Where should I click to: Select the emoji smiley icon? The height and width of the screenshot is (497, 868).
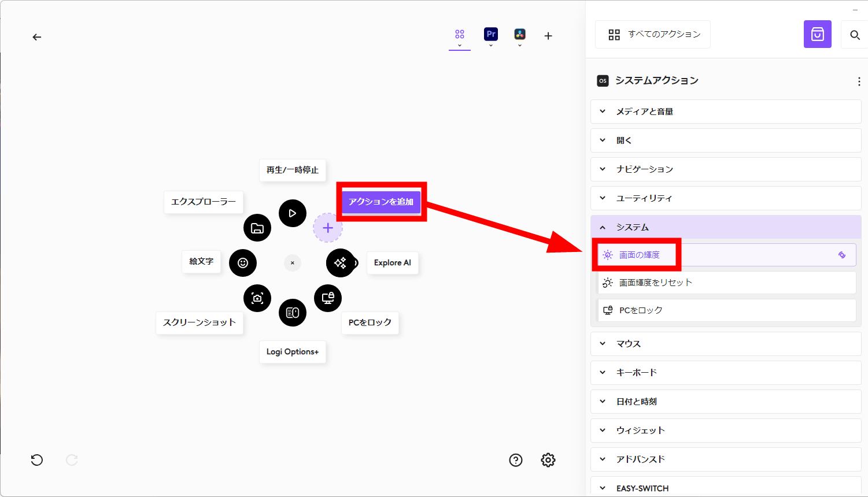243,263
